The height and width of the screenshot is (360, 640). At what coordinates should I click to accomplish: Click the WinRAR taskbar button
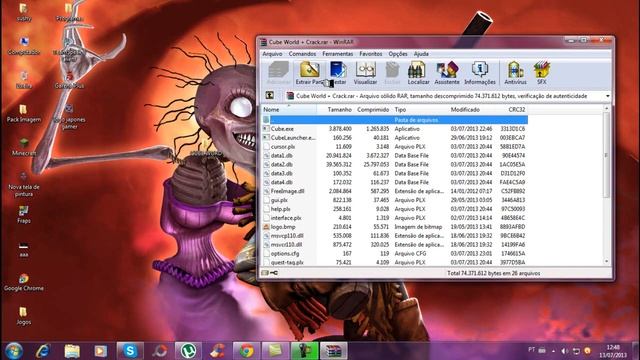[x=333, y=351]
